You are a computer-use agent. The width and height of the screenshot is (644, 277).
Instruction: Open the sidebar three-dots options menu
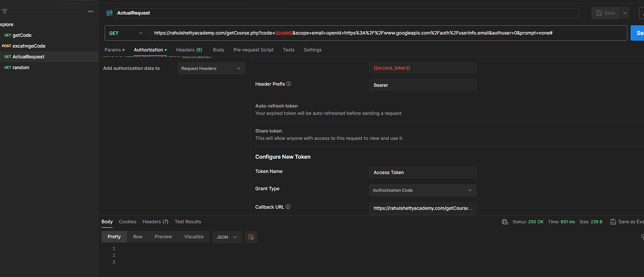(x=91, y=12)
